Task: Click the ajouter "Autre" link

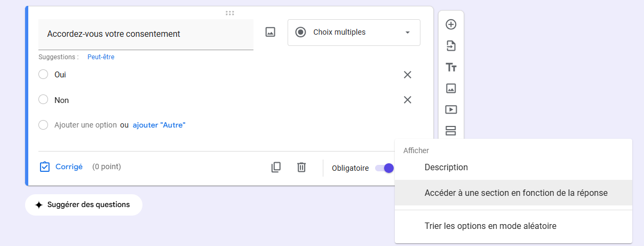Action: tap(159, 125)
